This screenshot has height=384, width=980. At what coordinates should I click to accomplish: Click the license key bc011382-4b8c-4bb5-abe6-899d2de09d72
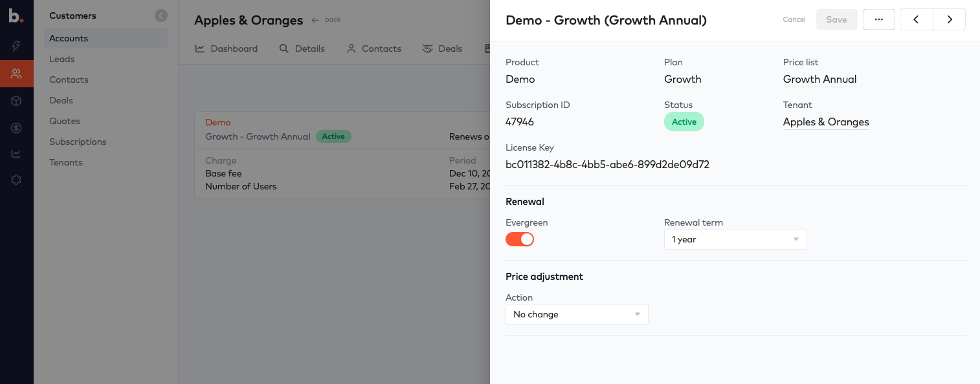coord(607,165)
